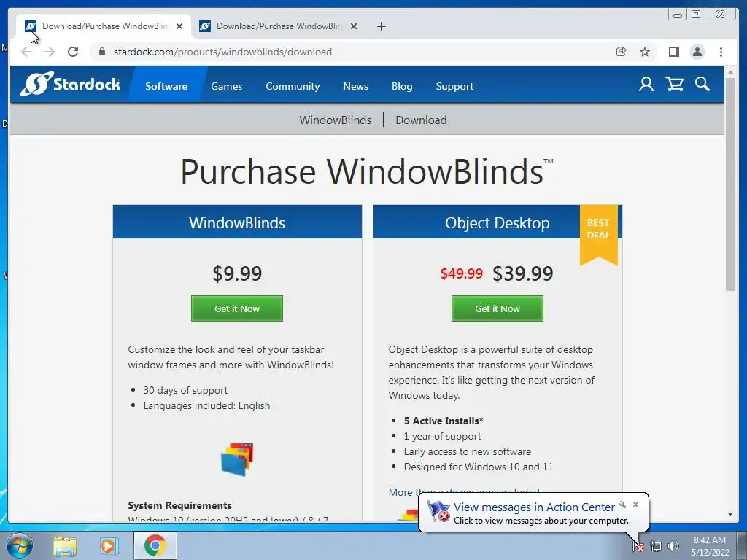
Task: Click the scrollbar up arrow
Action: tap(730, 72)
